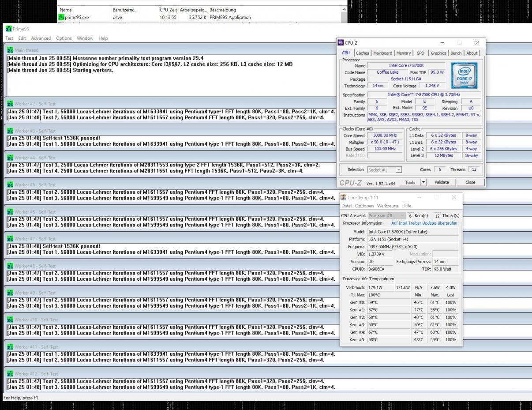Switch to the Memory tab in CPU-Z
Image resolution: width=532 pixels, height=410 pixels.
tap(403, 53)
